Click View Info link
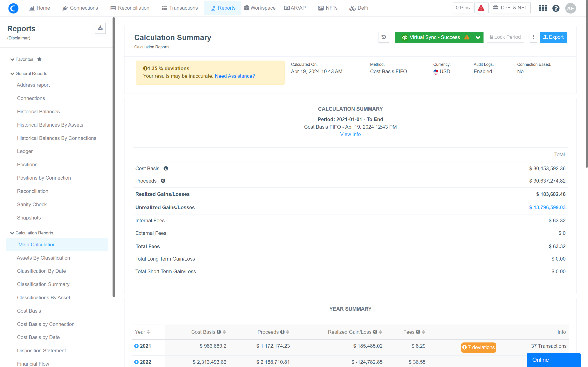Viewport: 588px width, 367px height. coord(350,134)
